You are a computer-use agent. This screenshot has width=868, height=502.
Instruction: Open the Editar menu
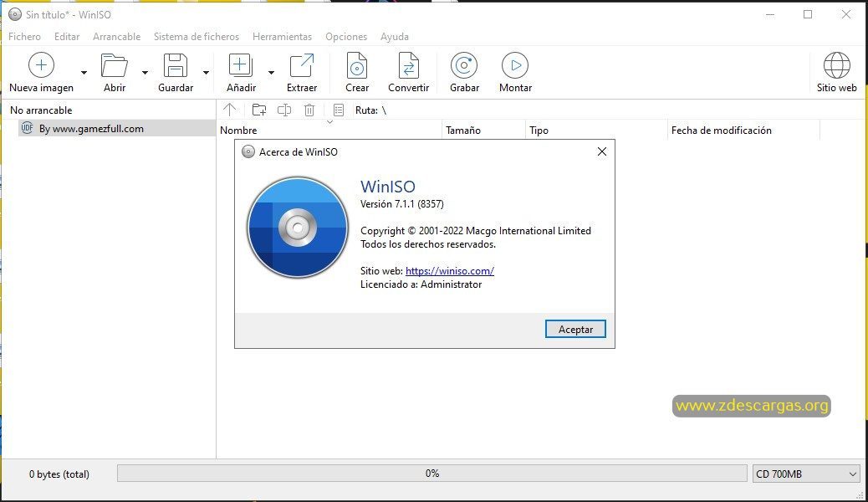tap(67, 37)
